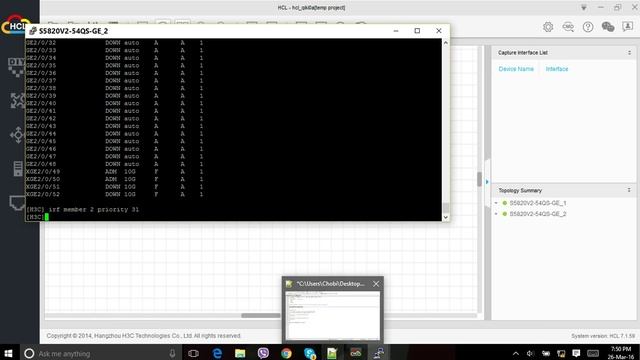Open Notepad++ from taskbar

(x=332, y=353)
